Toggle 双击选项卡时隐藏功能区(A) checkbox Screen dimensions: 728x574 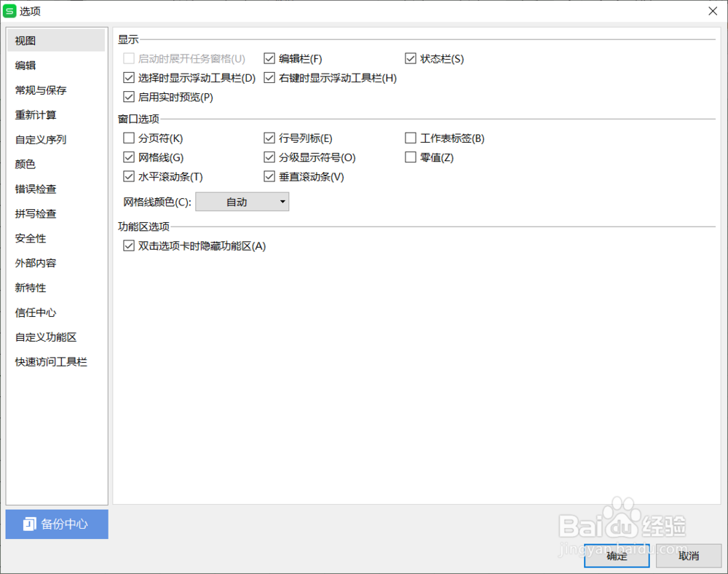129,245
